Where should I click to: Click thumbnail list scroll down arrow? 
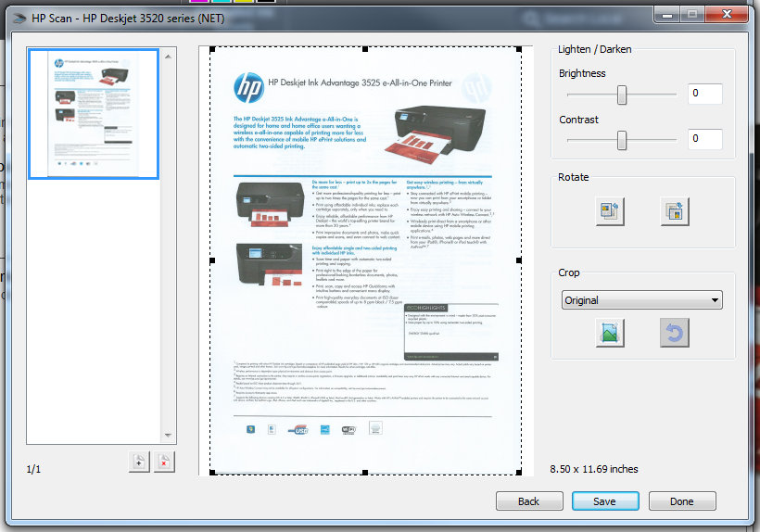(168, 435)
